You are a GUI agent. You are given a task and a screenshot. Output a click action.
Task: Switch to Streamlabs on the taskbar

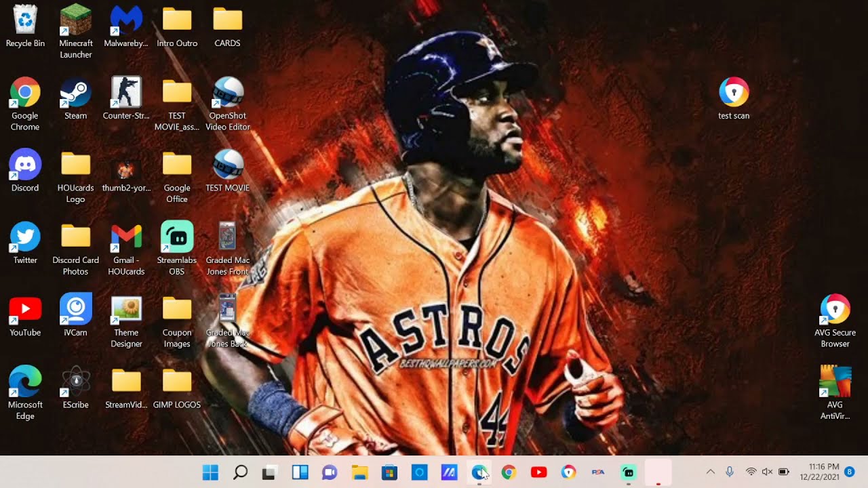(628, 472)
